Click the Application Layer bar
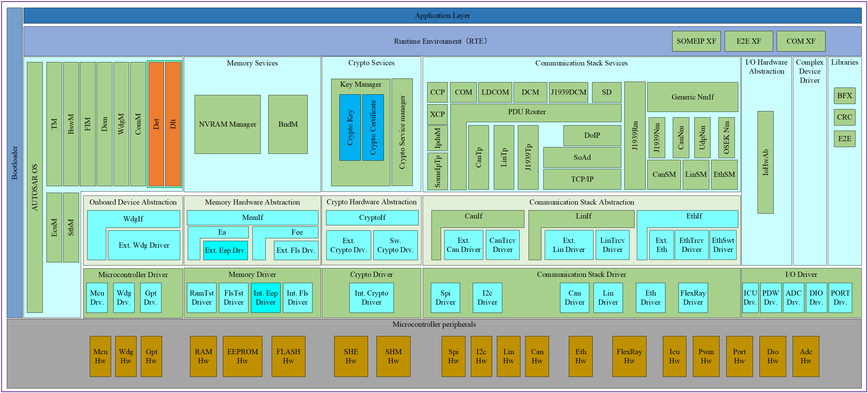This screenshot has height=393, width=868. [442, 16]
